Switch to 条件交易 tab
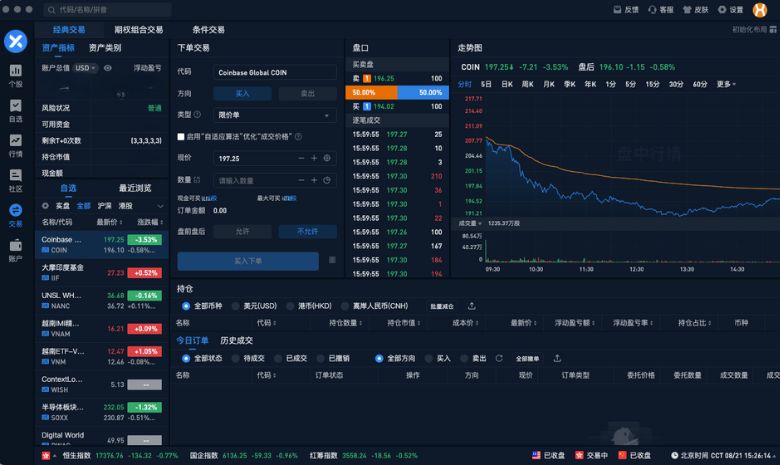 (208, 30)
